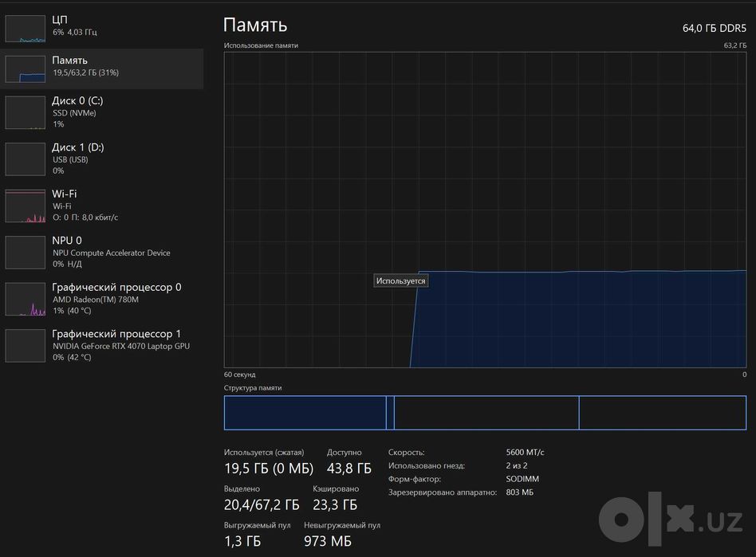Click the in-use value '19,5 ГБ (0 МБ)'
Screen dimensions: 756x557
coord(269,469)
